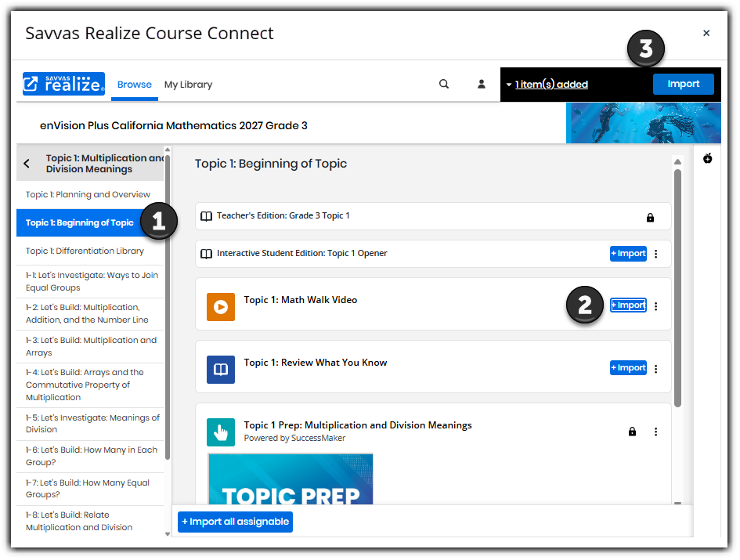Click Powered by SuccessMaker text

(294, 438)
